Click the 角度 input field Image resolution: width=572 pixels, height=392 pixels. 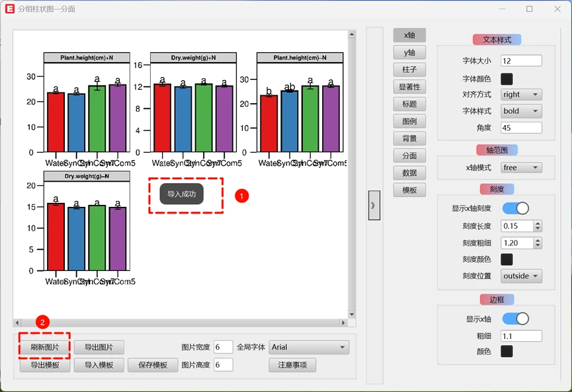coord(521,128)
